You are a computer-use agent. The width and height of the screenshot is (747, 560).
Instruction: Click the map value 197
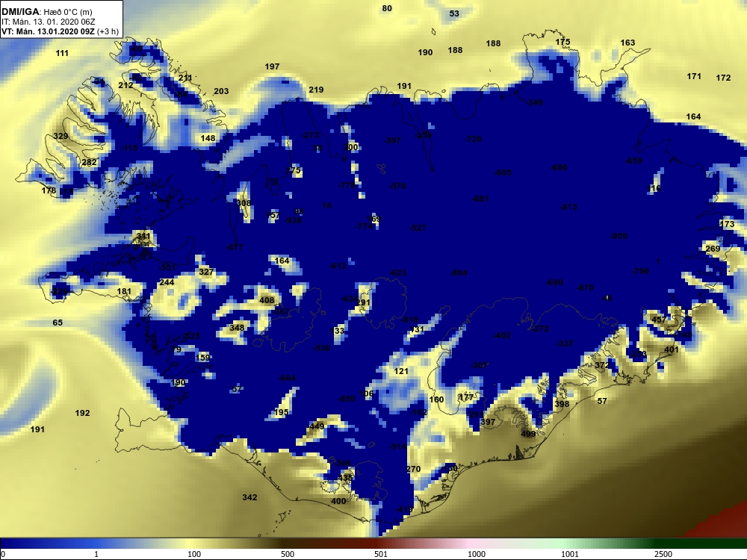(x=272, y=66)
